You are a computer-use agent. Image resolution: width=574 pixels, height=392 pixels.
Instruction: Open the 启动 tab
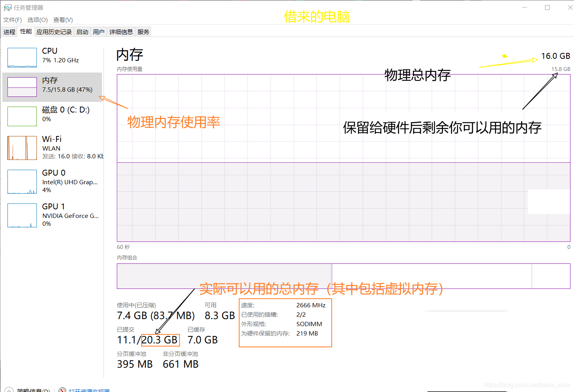(82, 32)
